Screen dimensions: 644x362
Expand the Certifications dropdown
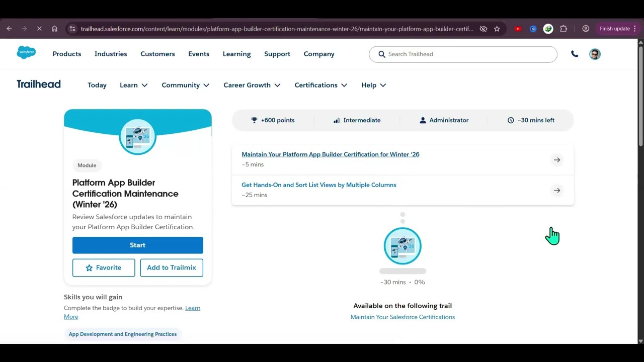point(321,85)
